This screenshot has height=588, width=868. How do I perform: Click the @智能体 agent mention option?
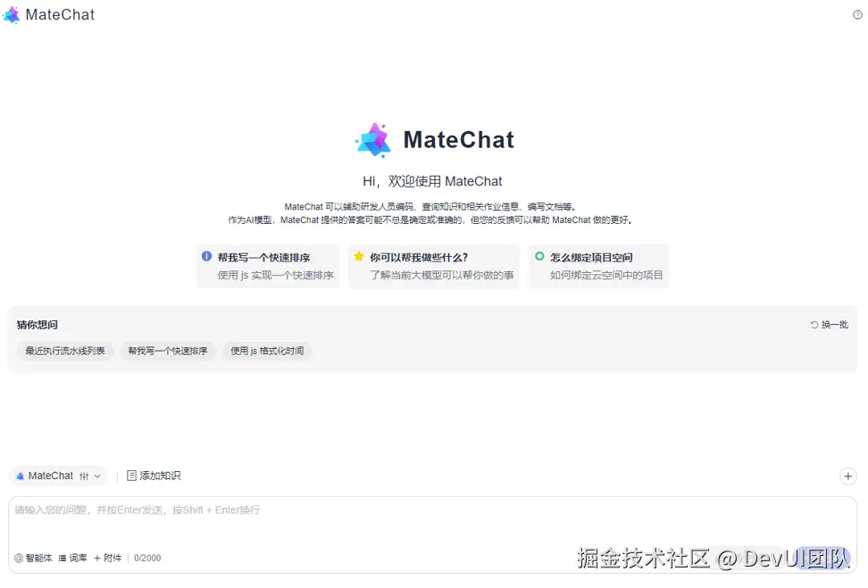point(33,558)
